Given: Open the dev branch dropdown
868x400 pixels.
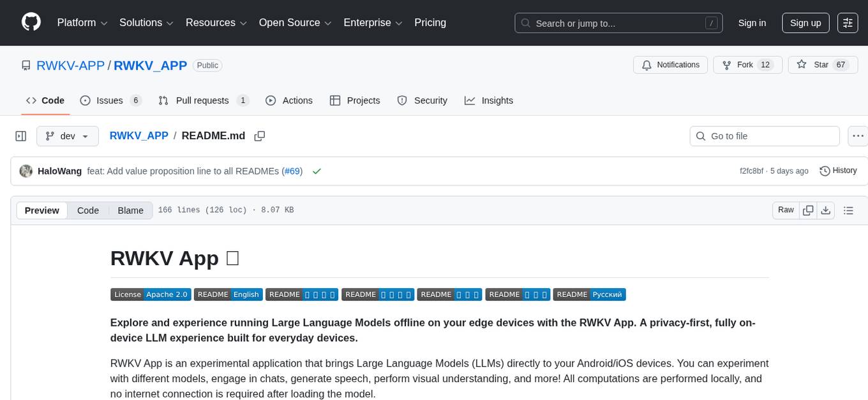Looking at the screenshot, I should [68, 136].
